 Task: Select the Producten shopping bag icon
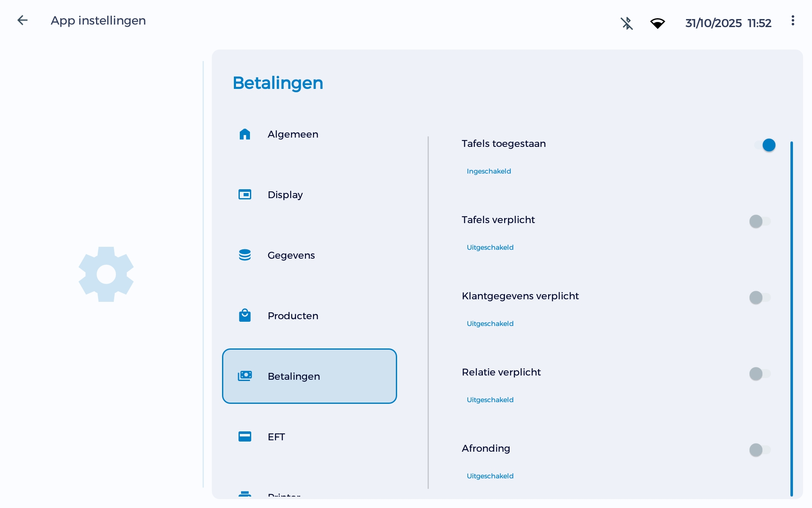click(245, 315)
